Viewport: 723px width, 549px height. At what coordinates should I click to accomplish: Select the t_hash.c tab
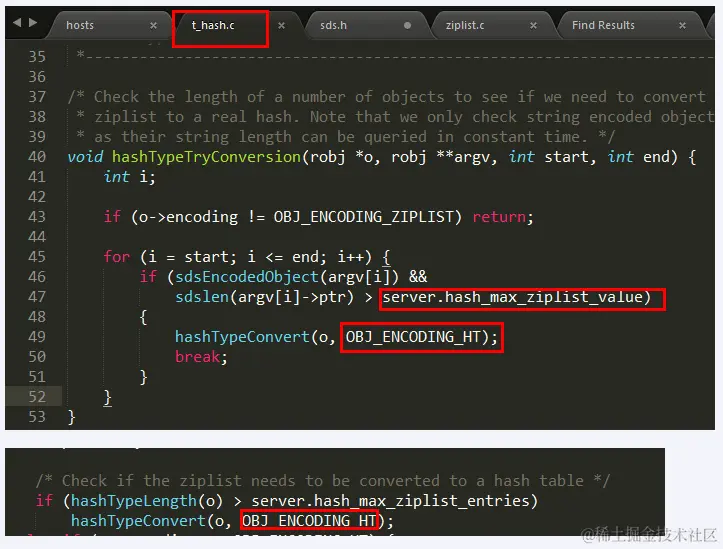pyautogui.click(x=213, y=25)
